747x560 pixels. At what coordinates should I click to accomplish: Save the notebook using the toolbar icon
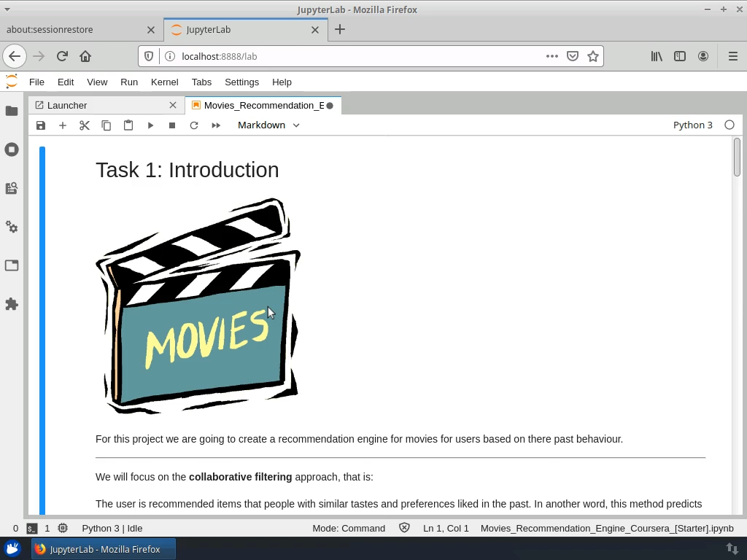pyautogui.click(x=41, y=125)
